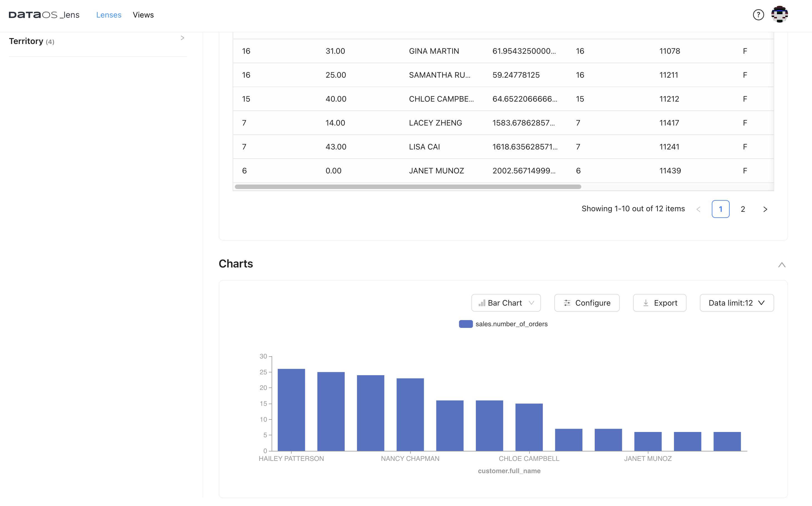Click the 14.00 cell in Lacey Zheng row

335,123
